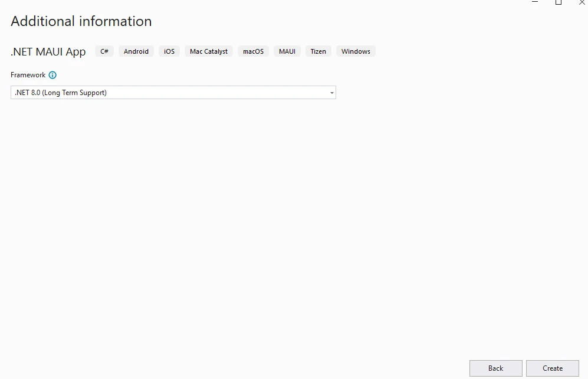Select the Tizen platform tag
The height and width of the screenshot is (379, 588).
318,51
